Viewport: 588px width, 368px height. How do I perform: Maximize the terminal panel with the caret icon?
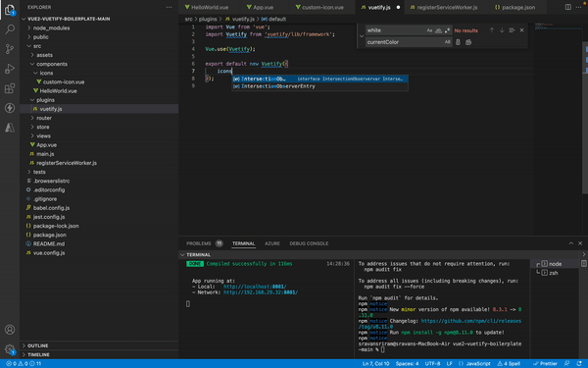point(571,243)
